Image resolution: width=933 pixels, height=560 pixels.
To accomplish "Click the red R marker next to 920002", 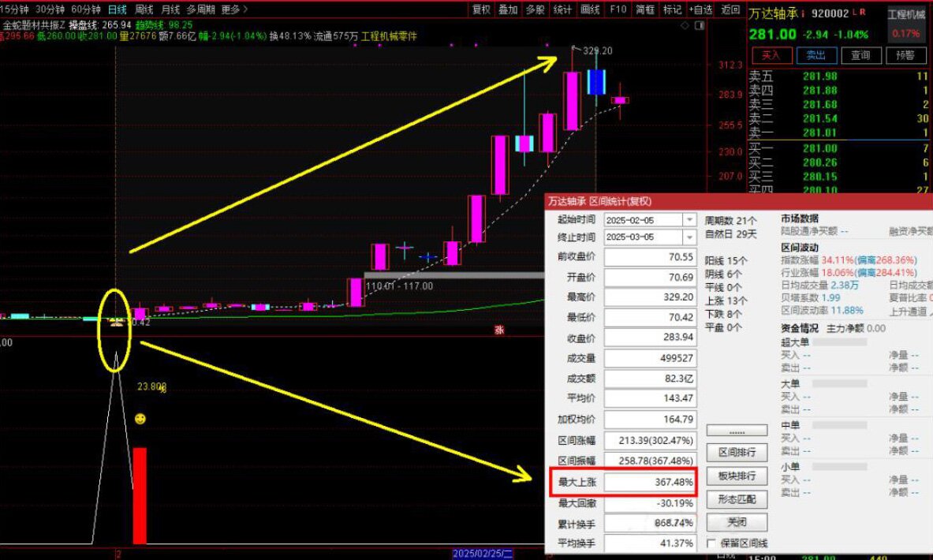I will click(863, 13).
